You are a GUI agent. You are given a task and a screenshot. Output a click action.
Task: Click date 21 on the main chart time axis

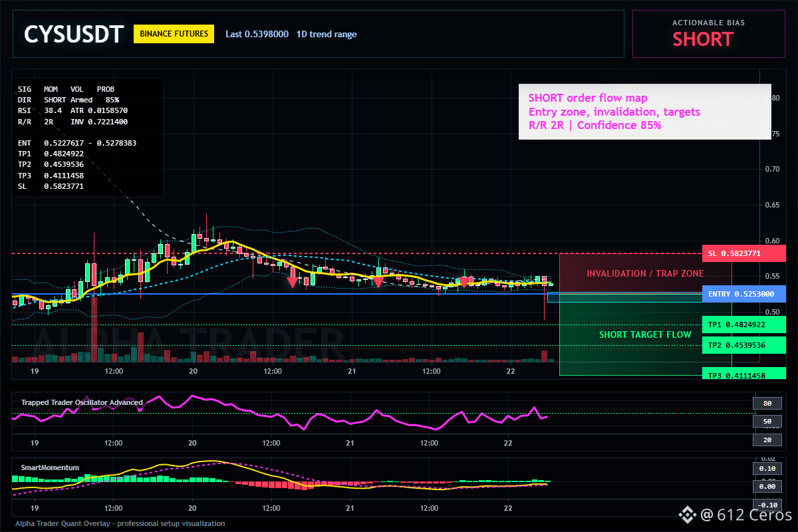(350, 370)
